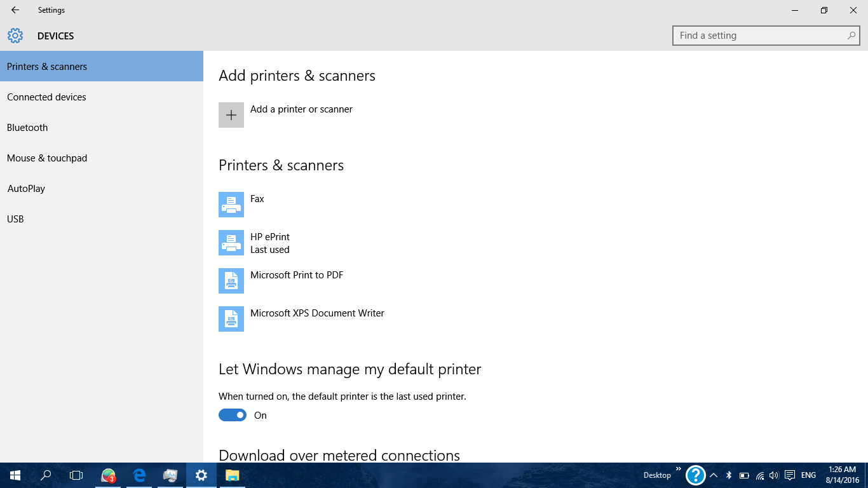Select the Fax printer icon
The height and width of the screenshot is (488, 868).
(231, 205)
